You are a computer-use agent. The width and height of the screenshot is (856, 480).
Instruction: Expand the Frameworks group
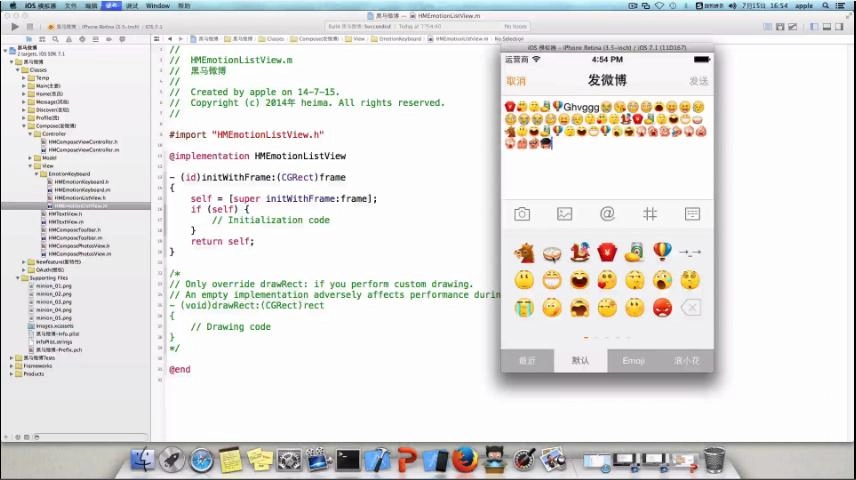pyautogui.click(x=11, y=366)
